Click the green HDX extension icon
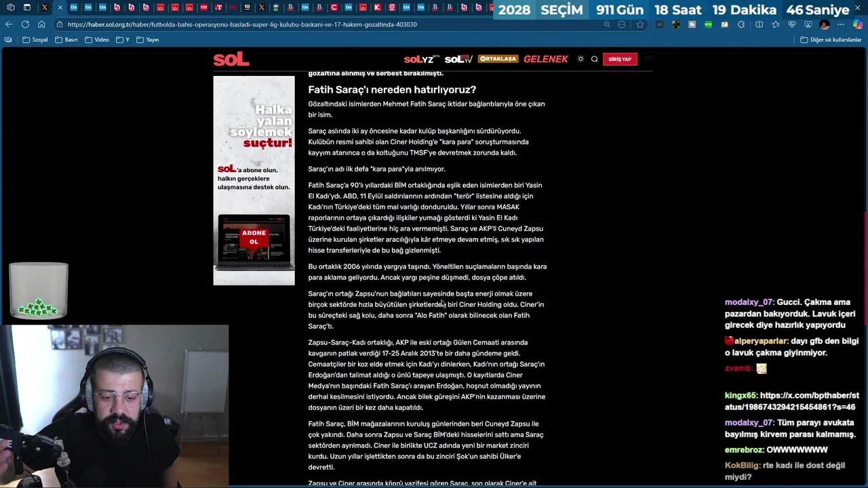 708,24
